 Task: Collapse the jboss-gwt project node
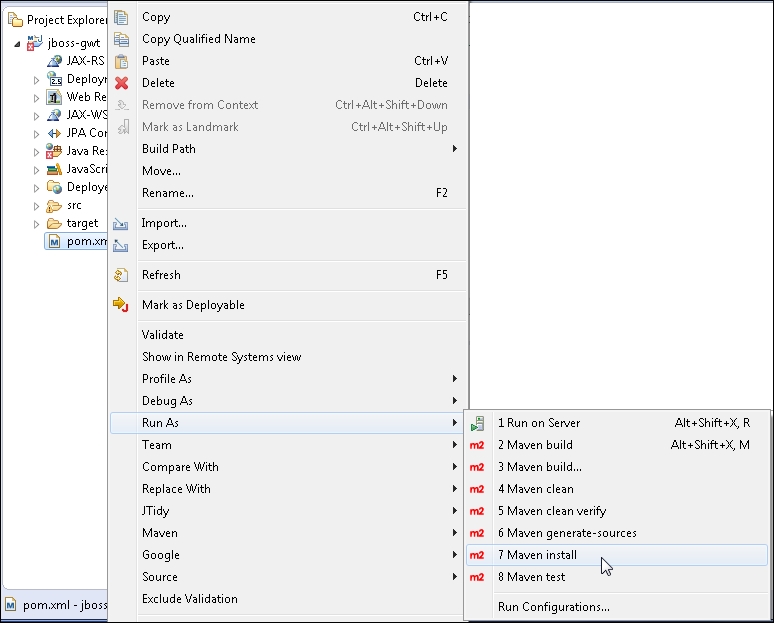(x=17, y=44)
